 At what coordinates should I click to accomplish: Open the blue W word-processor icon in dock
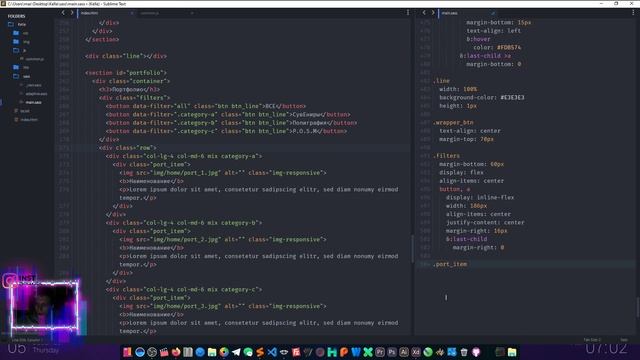point(356,352)
